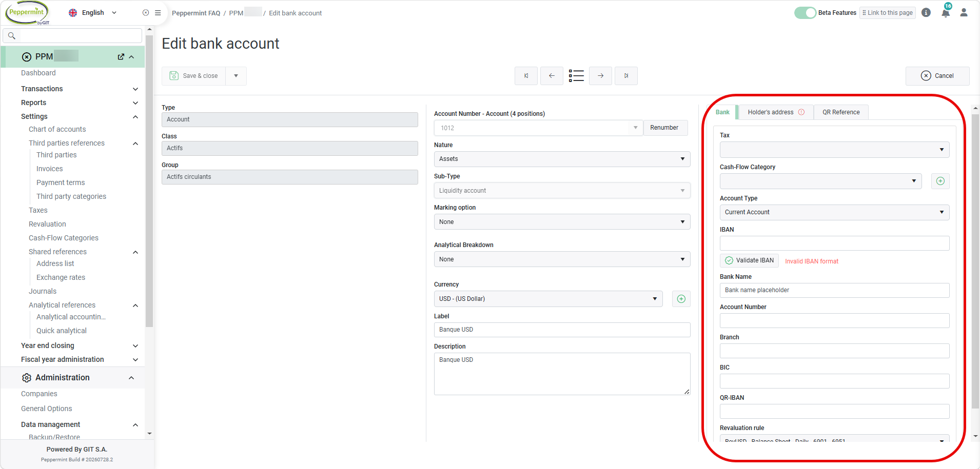Viewport: 980px width, 469px height.
Task: Click the sidebar search magnifier icon
Action: click(12, 35)
